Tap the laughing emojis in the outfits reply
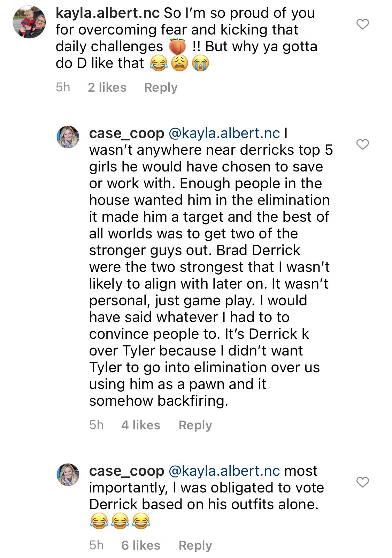 [120, 521]
